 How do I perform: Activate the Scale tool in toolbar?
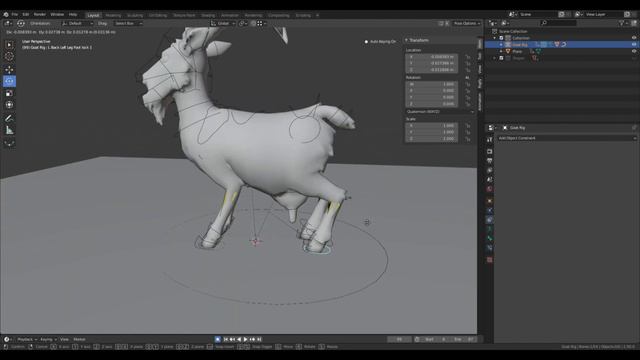coord(9,93)
